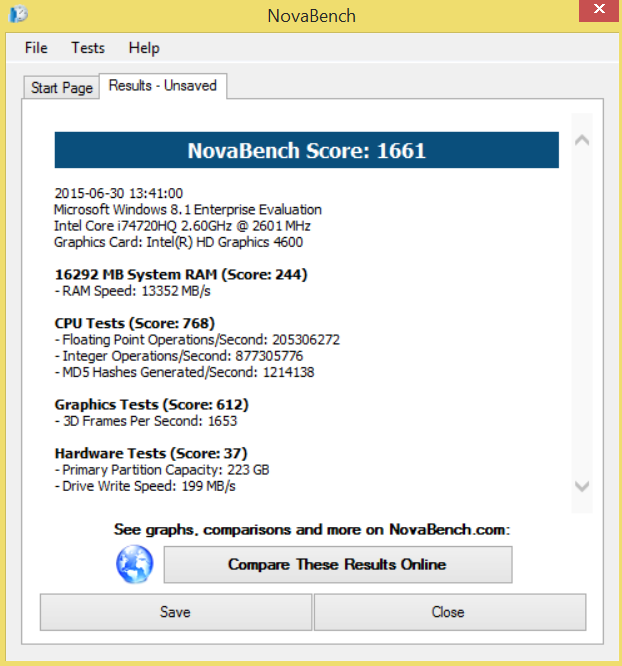Click the globe icon beside the compare button
This screenshot has width=622, height=666.
pyautogui.click(x=134, y=565)
